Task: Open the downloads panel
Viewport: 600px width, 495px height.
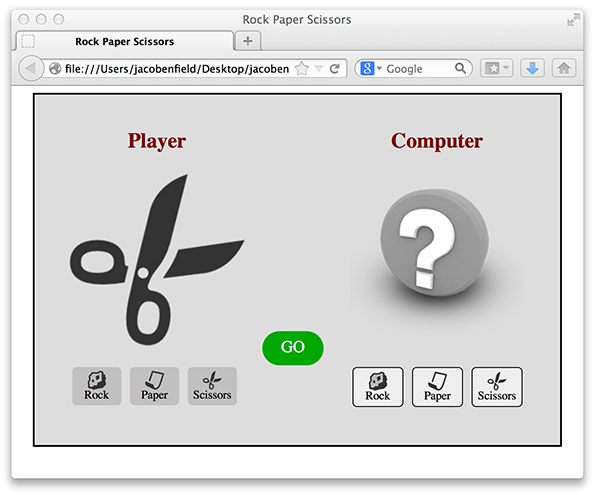Action: click(532, 69)
